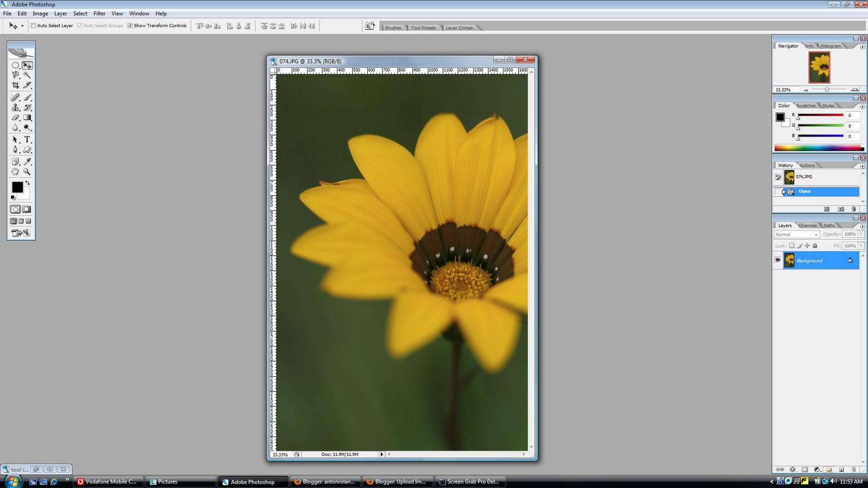The height and width of the screenshot is (488, 868).
Task: Toggle lock transparent pixels in Layers
Action: [x=792, y=246]
